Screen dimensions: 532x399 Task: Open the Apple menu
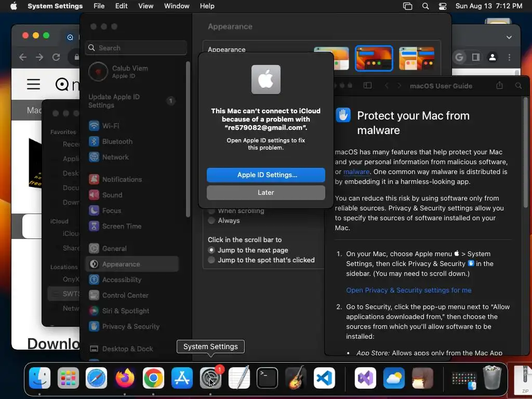[14, 6]
